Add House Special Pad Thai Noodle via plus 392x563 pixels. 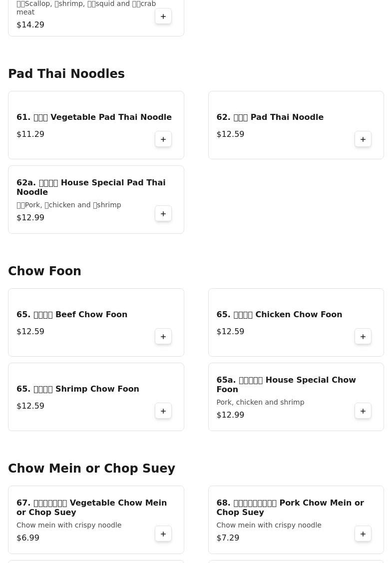pyautogui.click(x=163, y=214)
